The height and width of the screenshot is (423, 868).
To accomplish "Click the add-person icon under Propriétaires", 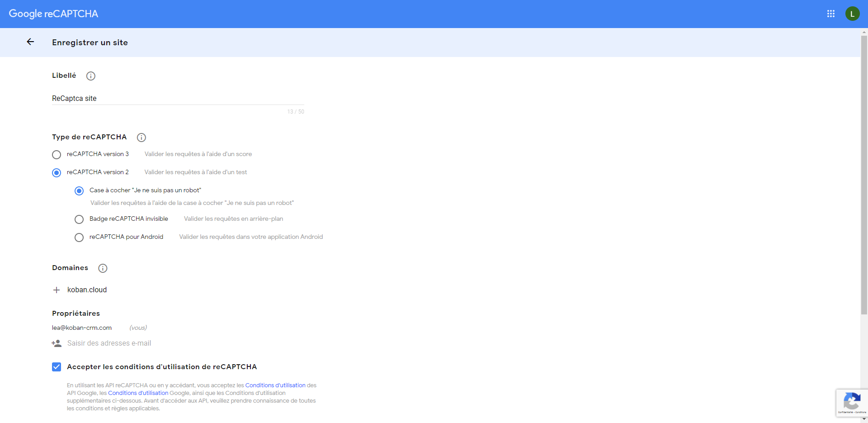I will (x=57, y=343).
